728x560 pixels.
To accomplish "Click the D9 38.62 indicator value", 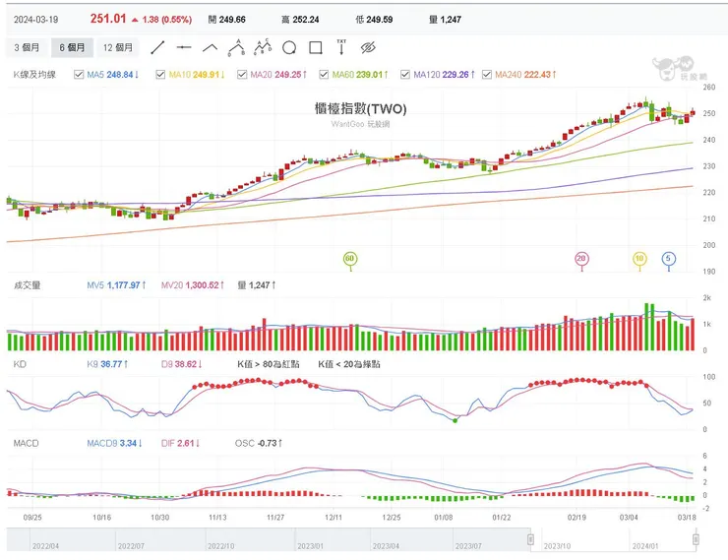I will [182, 364].
